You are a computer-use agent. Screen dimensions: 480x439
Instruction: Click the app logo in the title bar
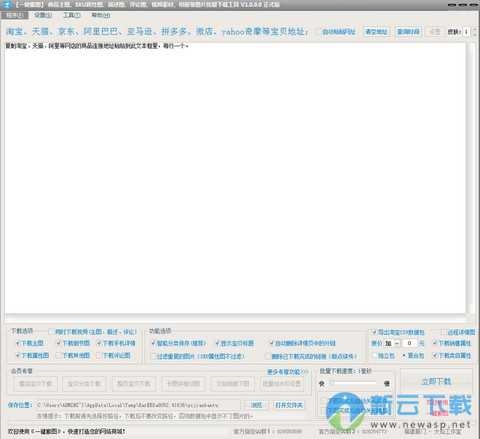(6, 5)
